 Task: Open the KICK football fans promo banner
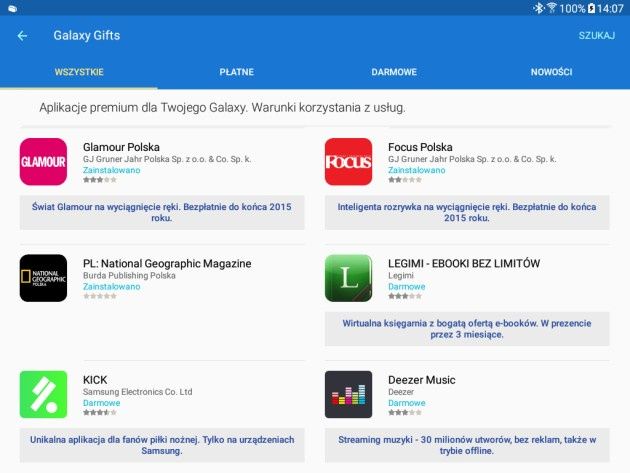coord(162,445)
